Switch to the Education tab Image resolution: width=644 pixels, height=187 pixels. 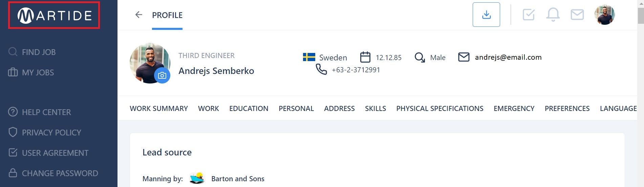[x=249, y=108]
